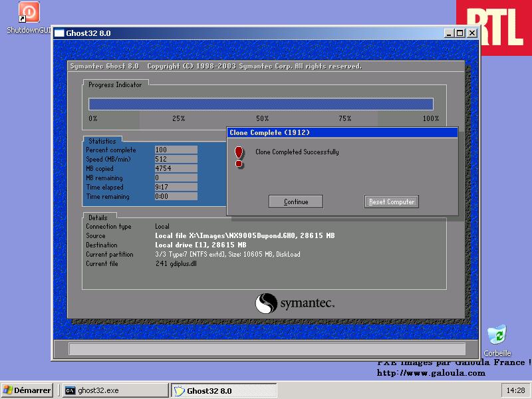This screenshot has height=399, width=532.
Task: Click the Destination Local drive [1] text
Action: tap(201, 245)
